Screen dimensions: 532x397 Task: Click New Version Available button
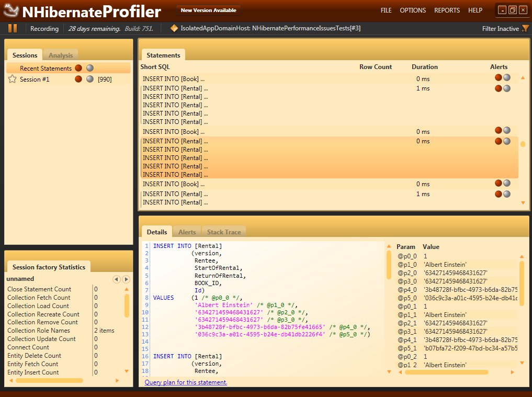[x=208, y=10]
